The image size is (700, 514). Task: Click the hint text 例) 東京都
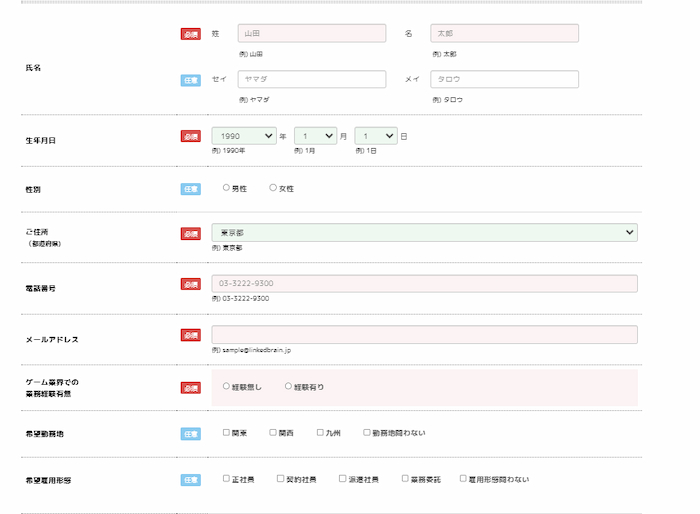(x=227, y=248)
